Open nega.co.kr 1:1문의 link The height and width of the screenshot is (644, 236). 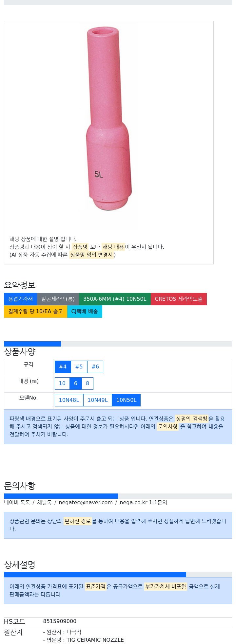(143, 503)
